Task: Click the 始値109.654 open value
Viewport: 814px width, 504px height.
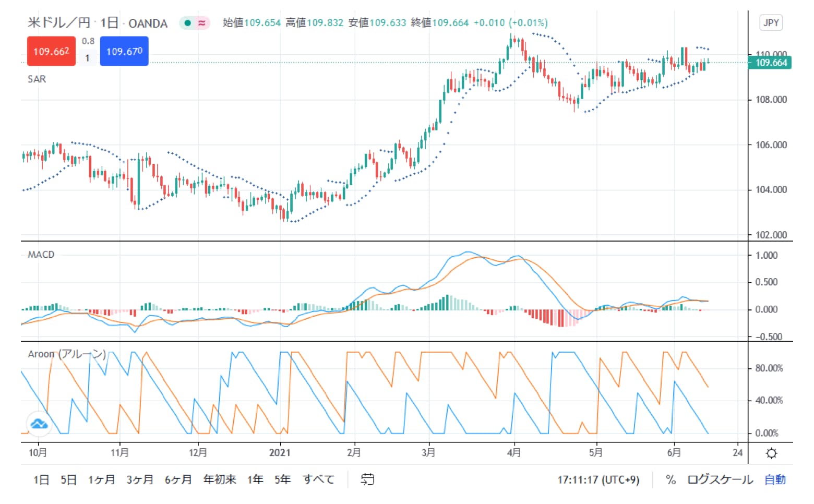Action: (252, 23)
